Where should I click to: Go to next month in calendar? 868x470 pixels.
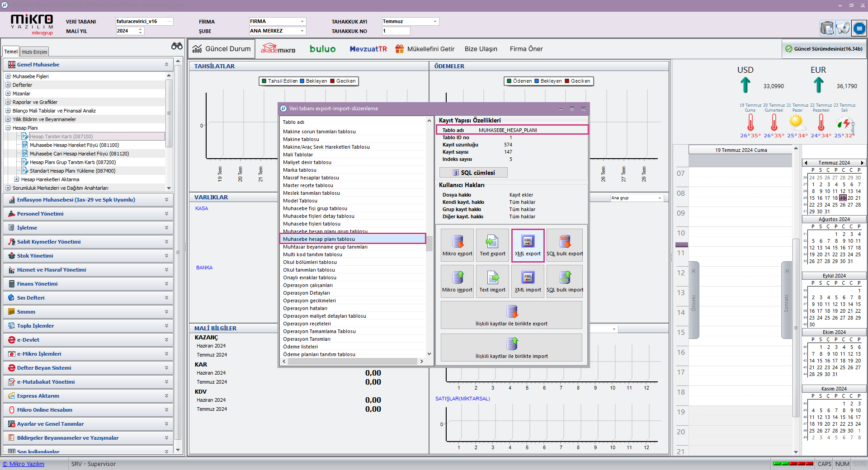point(862,163)
